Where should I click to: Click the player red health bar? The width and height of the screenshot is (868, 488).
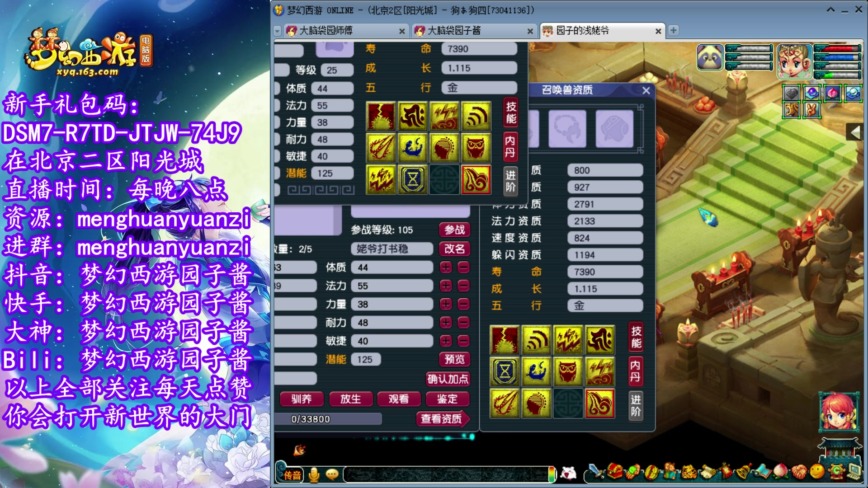click(838, 48)
